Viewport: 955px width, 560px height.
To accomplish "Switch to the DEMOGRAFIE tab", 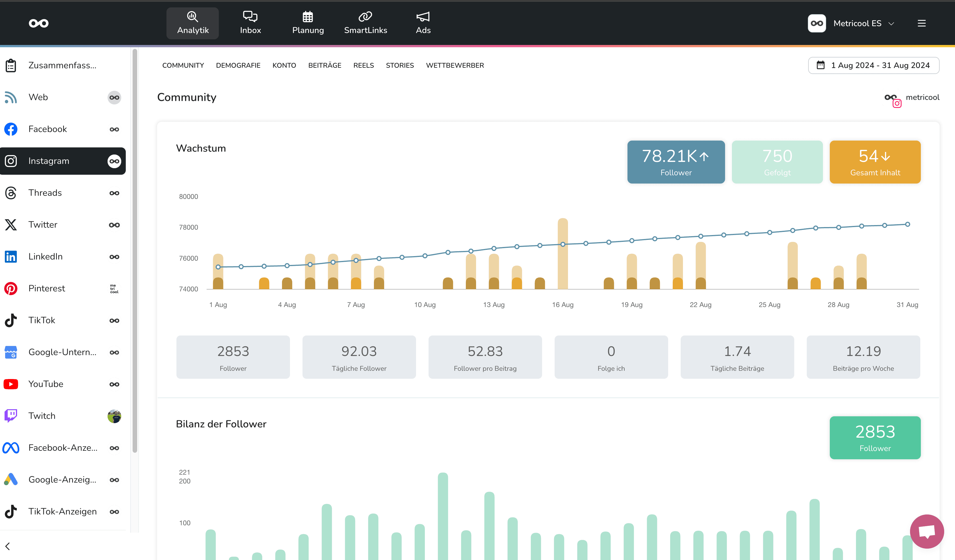I will pos(238,65).
